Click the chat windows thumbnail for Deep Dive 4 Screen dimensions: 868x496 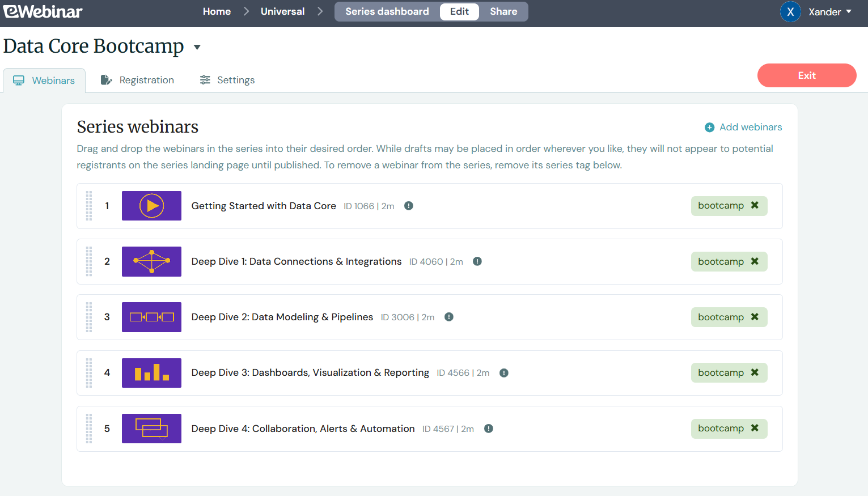click(151, 429)
